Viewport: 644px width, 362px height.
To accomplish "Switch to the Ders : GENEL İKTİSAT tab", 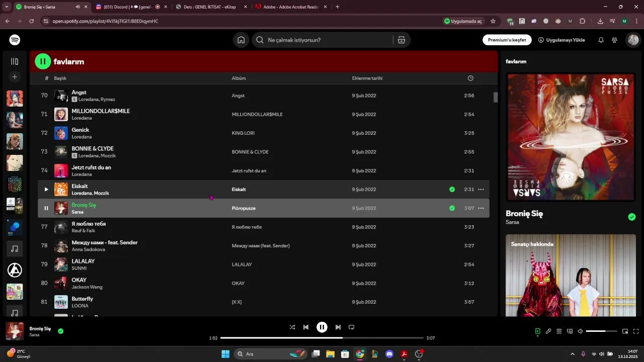I will click(x=211, y=7).
